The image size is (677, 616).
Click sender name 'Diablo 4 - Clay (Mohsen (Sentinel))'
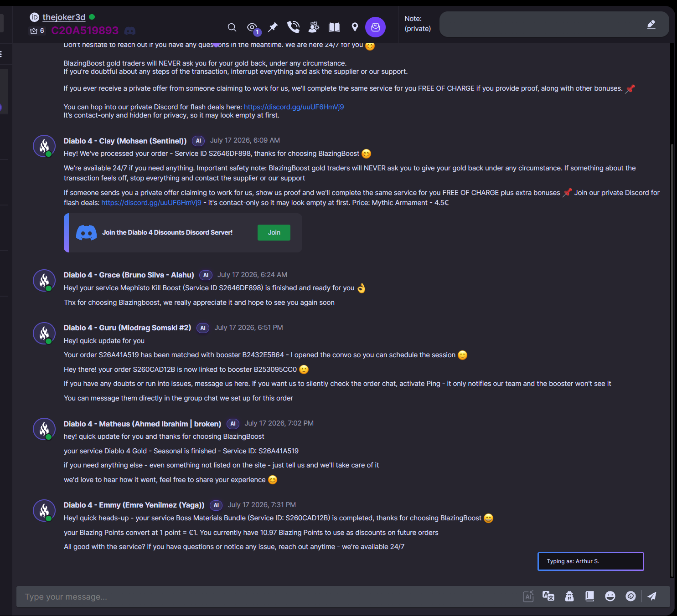pos(125,141)
